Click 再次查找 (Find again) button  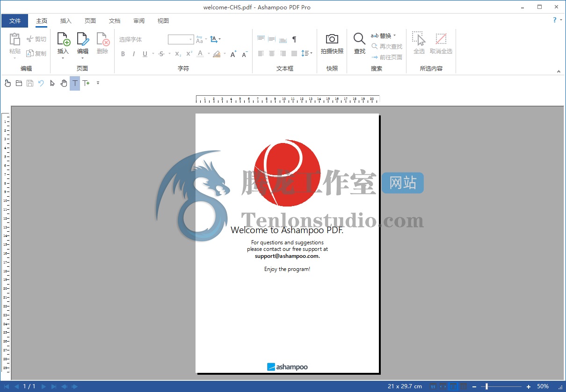[387, 46]
